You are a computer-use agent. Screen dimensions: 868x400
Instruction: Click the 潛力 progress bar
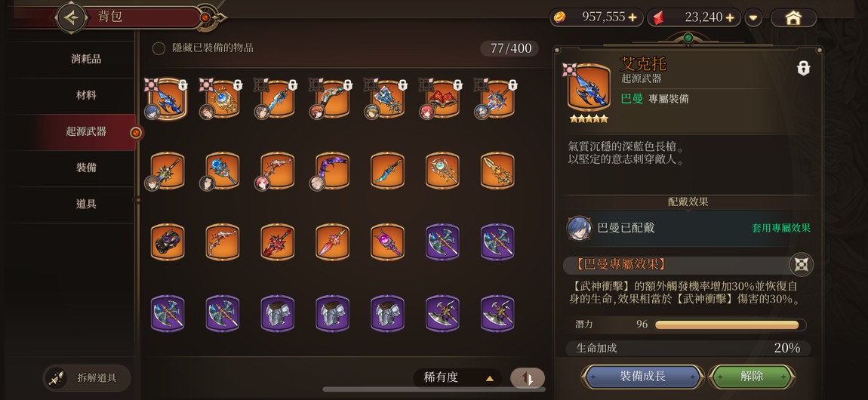pos(730,325)
